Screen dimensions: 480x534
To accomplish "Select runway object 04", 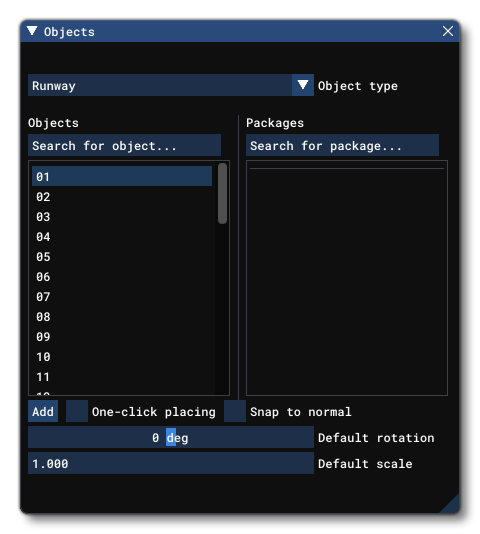I will click(122, 237).
